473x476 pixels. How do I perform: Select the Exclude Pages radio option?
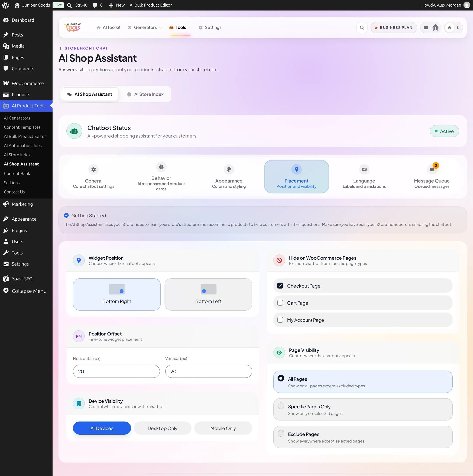[x=281, y=433]
